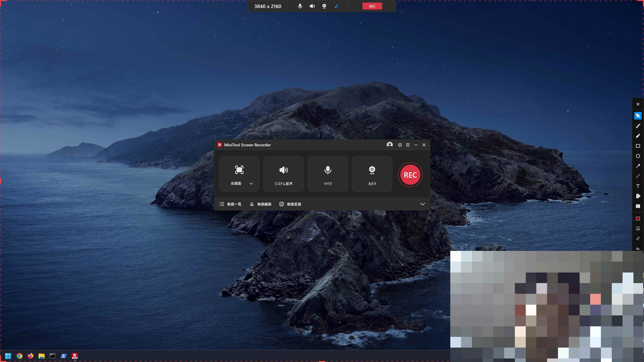Viewport: 644px width, 362px height.
Task: Select the brush drawing tool
Action: coord(638,126)
